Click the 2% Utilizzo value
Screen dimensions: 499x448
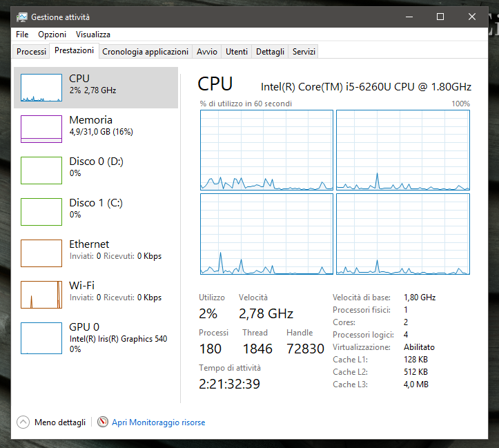pyautogui.click(x=208, y=313)
